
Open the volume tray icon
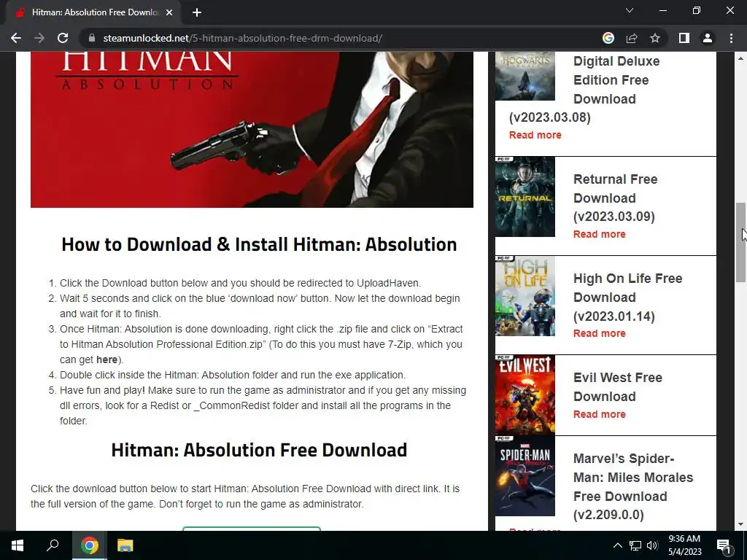(x=652, y=545)
